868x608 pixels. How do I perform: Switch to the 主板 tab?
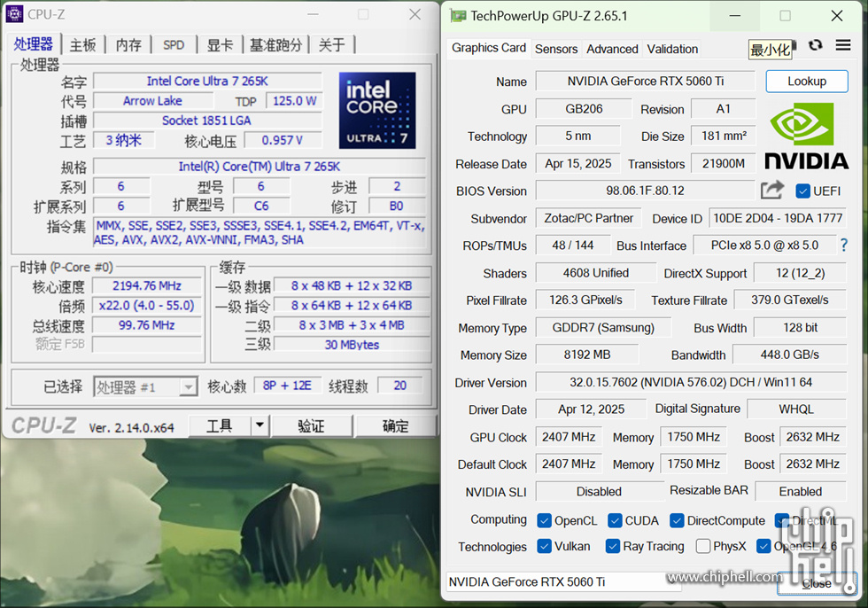coord(83,45)
